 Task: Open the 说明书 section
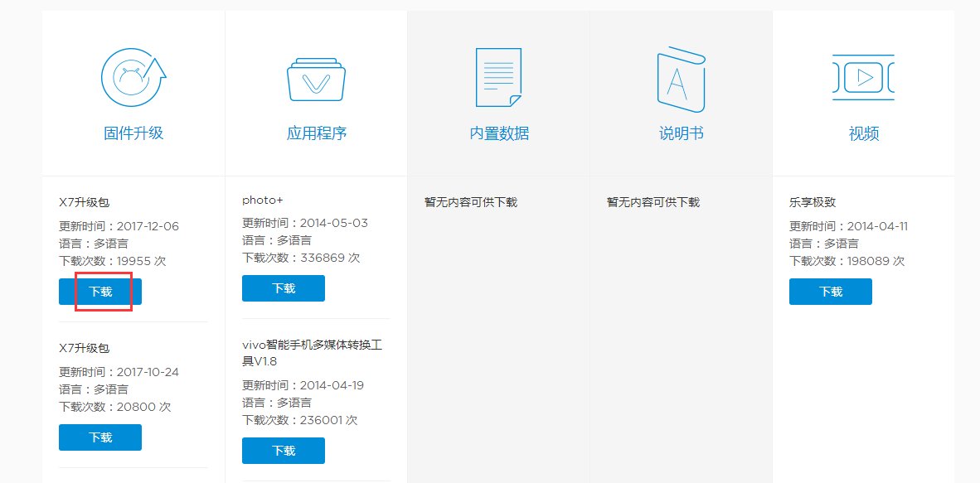pos(680,133)
